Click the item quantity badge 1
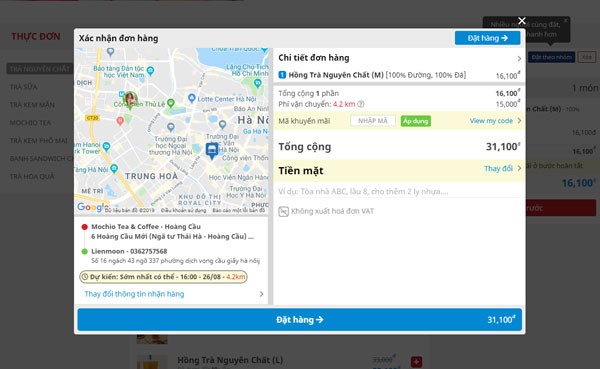The width and height of the screenshot is (600, 369). [282, 75]
